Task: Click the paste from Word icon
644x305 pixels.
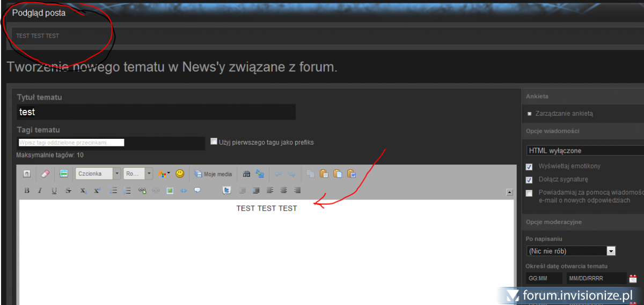Action: pyautogui.click(x=351, y=174)
